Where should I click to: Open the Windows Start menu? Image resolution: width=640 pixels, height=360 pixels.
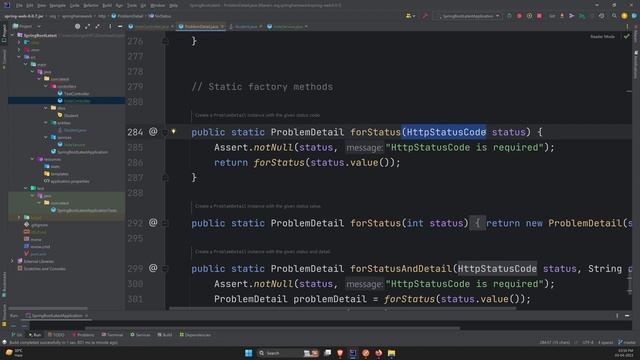[248, 353]
